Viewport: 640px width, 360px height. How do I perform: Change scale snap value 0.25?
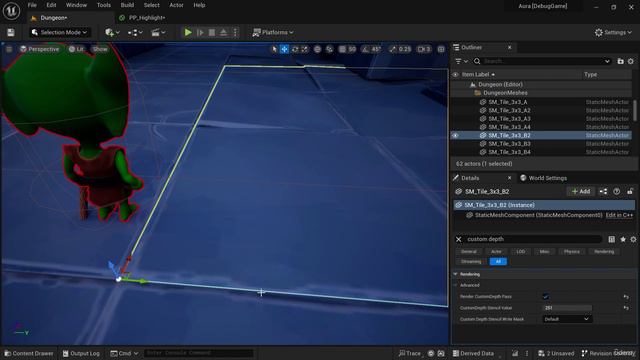tap(405, 49)
